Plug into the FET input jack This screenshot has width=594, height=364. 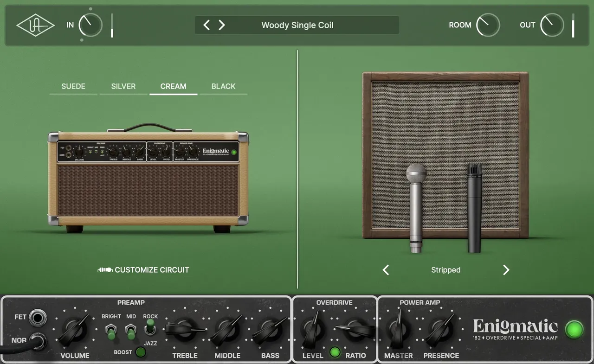point(37,318)
